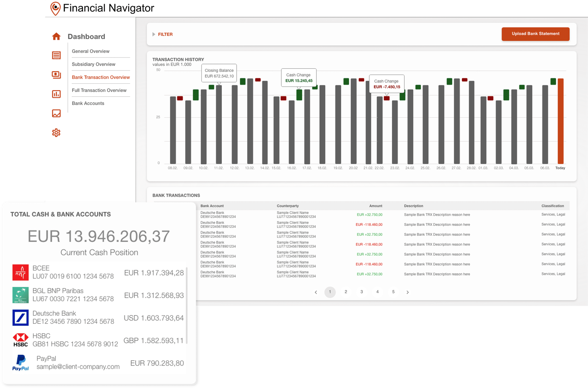588x389 pixels.
Task: Go to previous transactions page arrow
Action: point(316,292)
